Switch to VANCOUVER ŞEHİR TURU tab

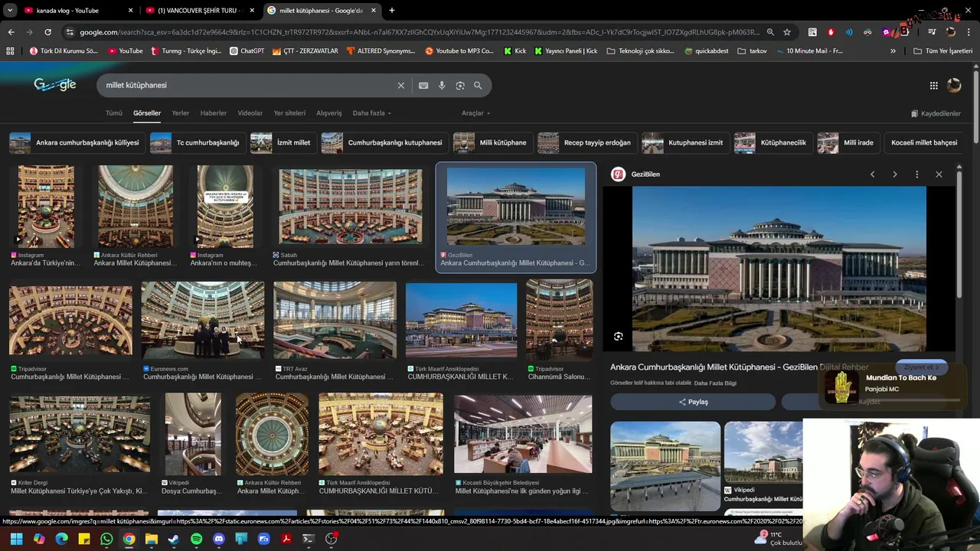[x=201, y=11]
